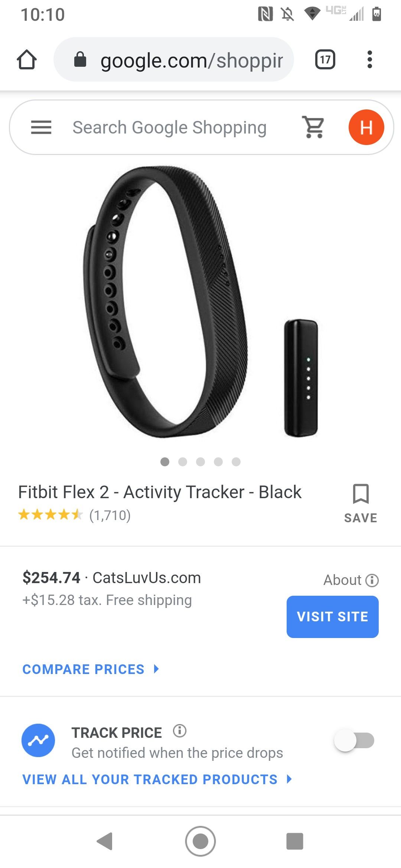The width and height of the screenshot is (401, 868).
Task: Open the shopping cart
Action: (314, 127)
